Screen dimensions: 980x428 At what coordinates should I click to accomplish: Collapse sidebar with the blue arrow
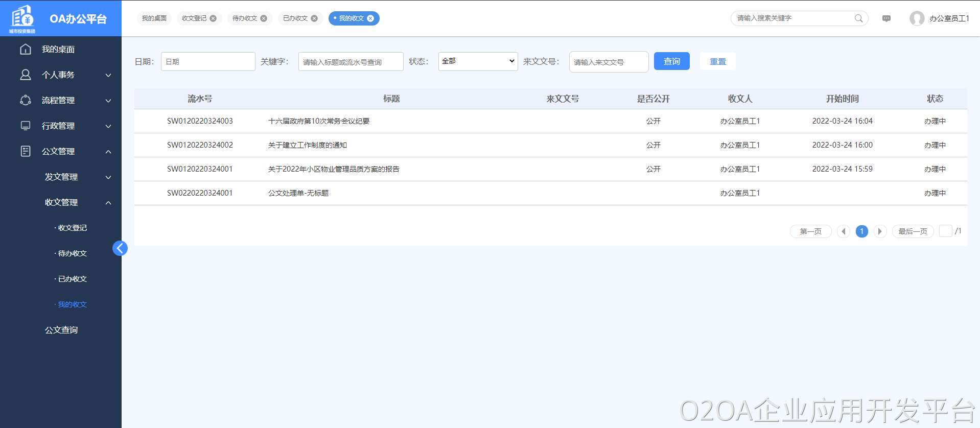click(x=120, y=248)
